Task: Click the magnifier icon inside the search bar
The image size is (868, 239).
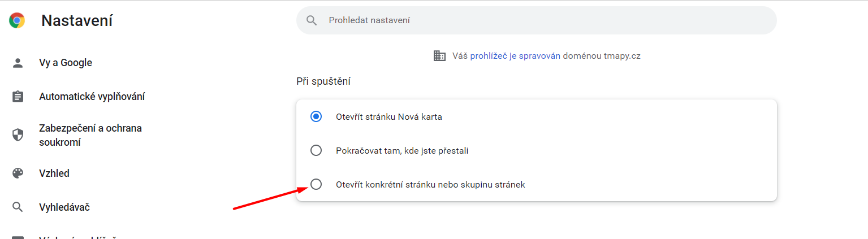Action: pos(312,20)
